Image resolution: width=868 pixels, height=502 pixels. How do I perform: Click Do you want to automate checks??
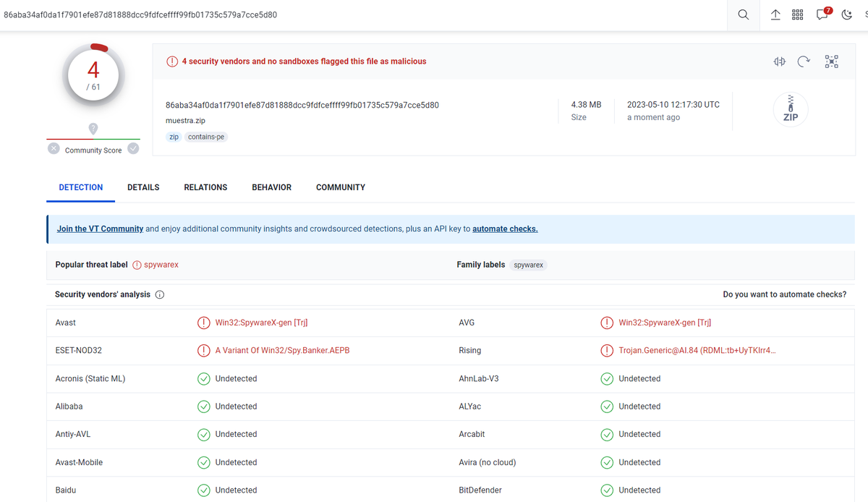784,294
